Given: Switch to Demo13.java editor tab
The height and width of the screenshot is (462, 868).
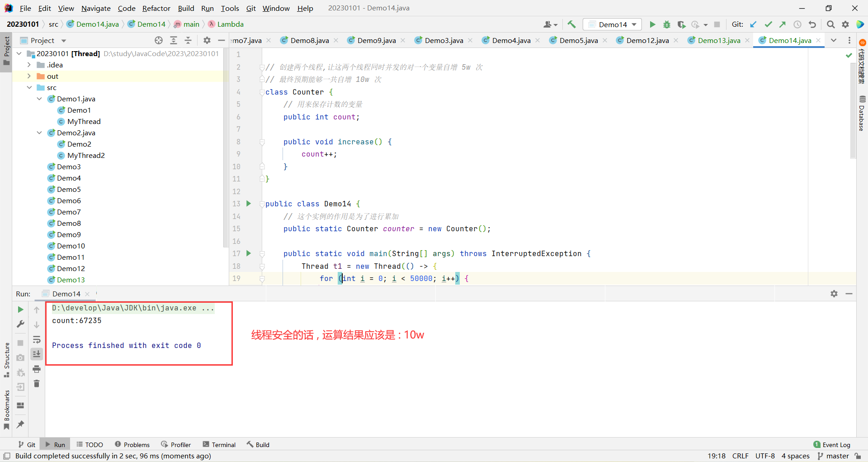Looking at the screenshot, I should (x=719, y=40).
